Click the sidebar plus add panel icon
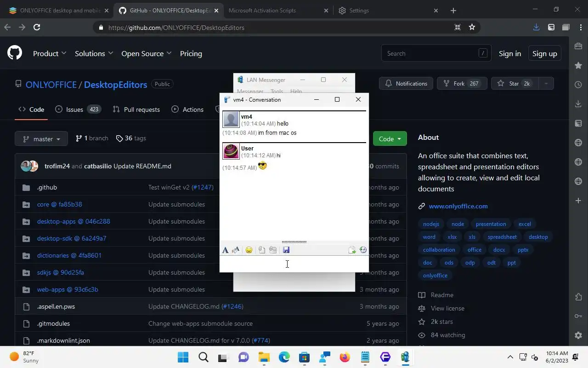Image resolution: width=588 pixels, height=368 pixels. point(578,201)
